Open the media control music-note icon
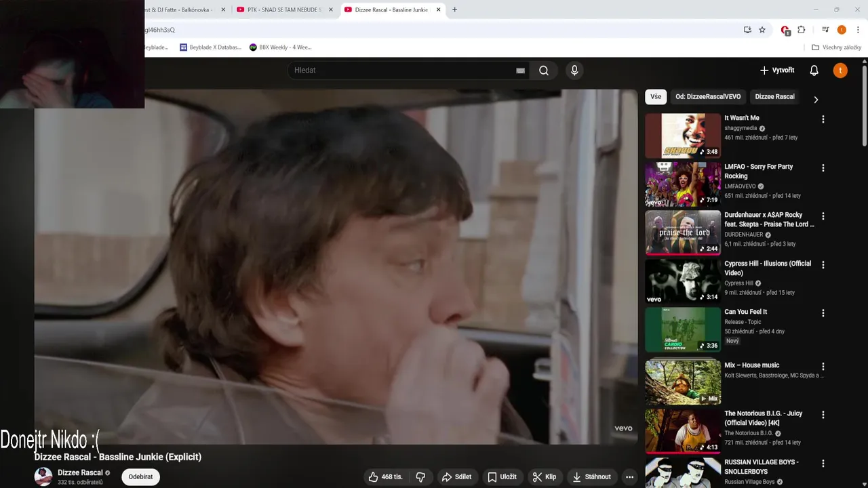Screen dimensions: 868x488 click(x=825, y=30)
